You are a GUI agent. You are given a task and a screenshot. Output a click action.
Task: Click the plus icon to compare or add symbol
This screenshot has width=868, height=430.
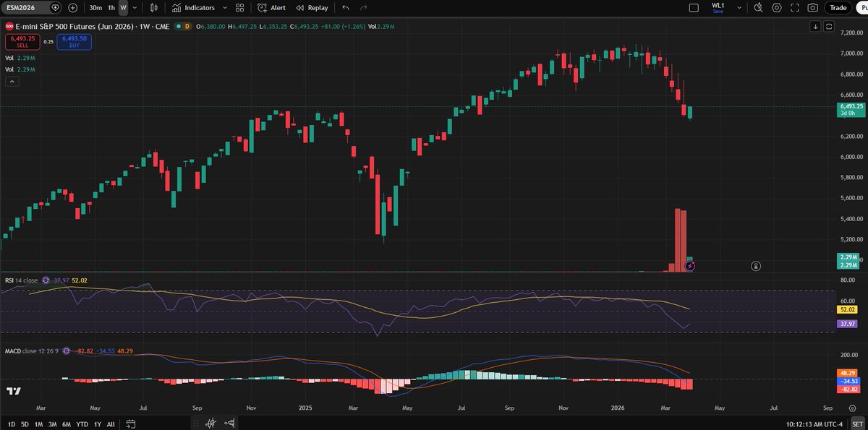coord(73,7)
